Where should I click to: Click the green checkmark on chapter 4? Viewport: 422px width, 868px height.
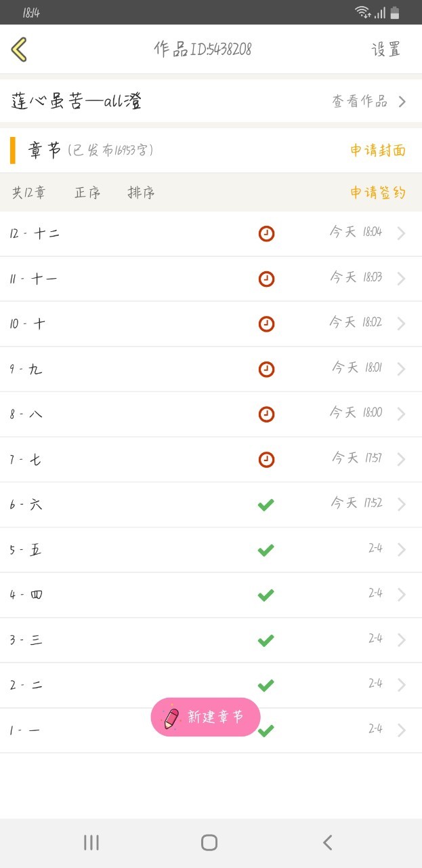coord(266,595)
